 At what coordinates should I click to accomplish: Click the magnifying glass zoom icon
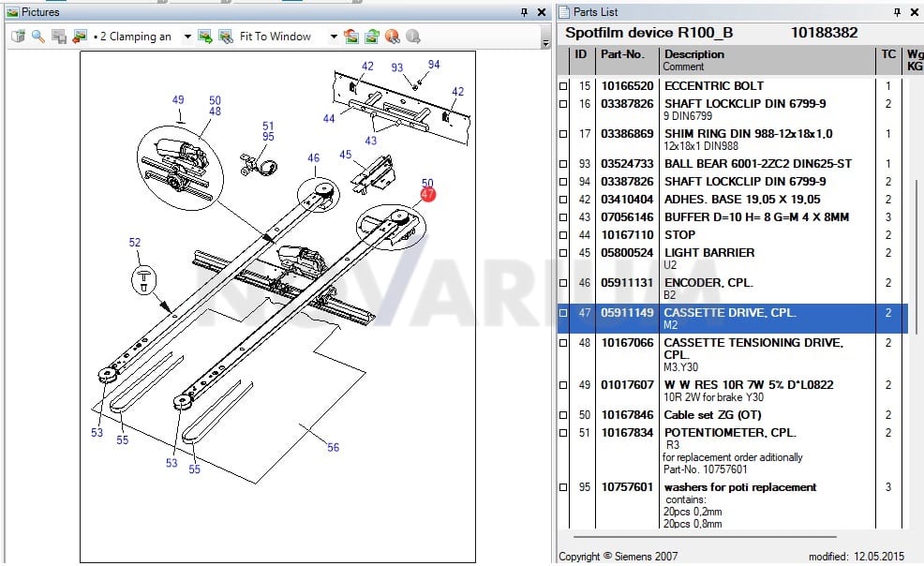click(38, 37)
